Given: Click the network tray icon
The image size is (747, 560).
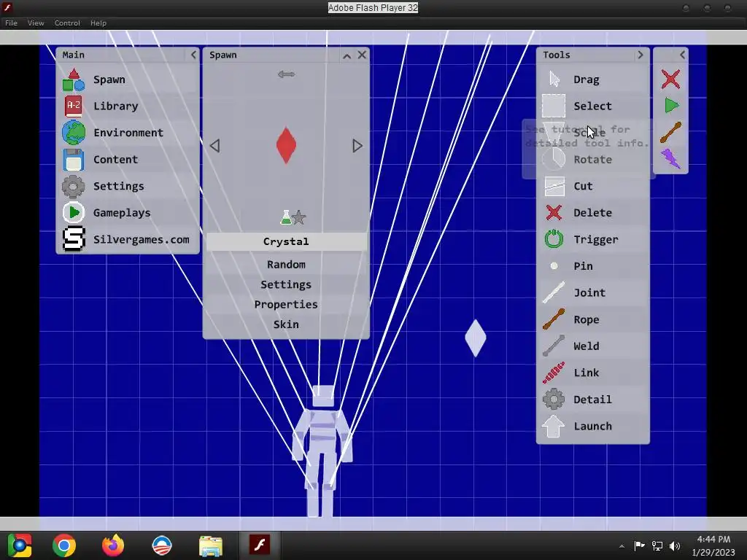Looking at the screenshot, I should (x=657, y=545).
